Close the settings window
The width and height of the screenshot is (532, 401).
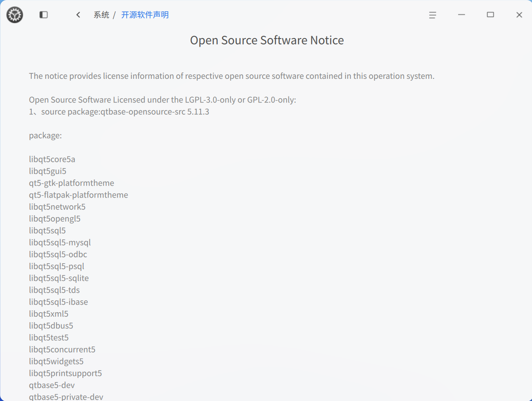point(519,14)
